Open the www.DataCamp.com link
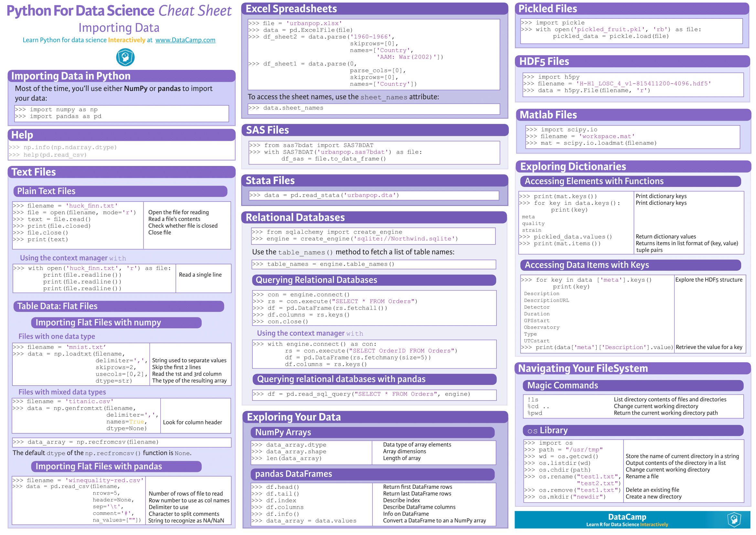The width and height of the screenshot is (756, 535). pyautogui.click(x=186, y=40)
